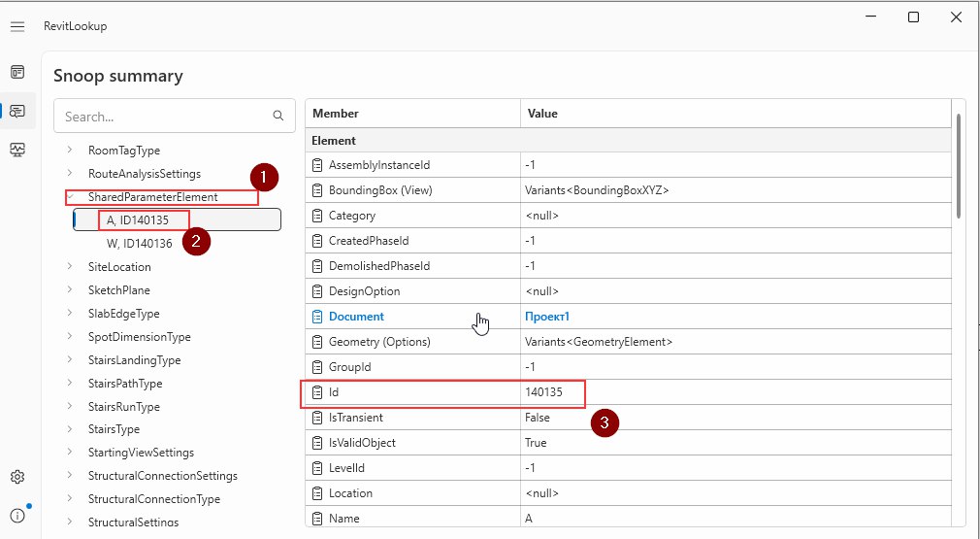Click the Location value <null>

[541, 493]
